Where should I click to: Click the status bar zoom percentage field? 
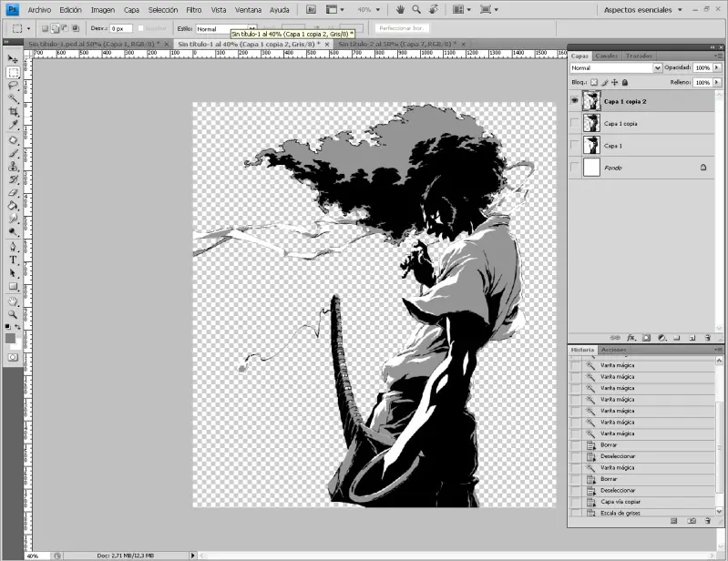click(x=37, y=556)
